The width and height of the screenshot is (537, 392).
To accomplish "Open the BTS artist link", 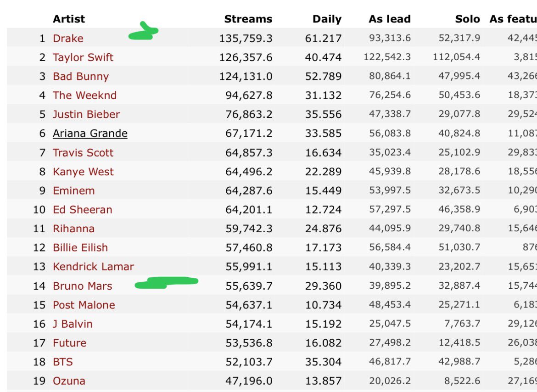I will pyautogui.click(x=63, y=362).
